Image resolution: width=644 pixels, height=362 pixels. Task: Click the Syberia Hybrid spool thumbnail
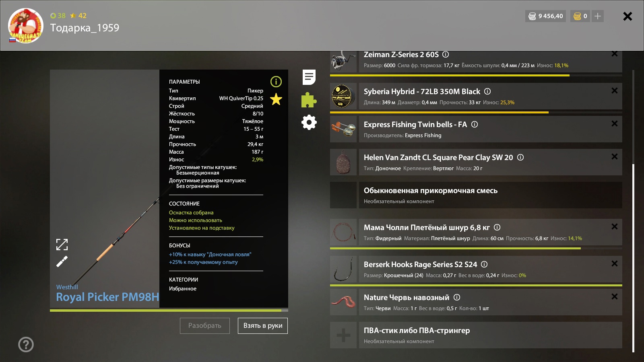[x=343, y=96]
